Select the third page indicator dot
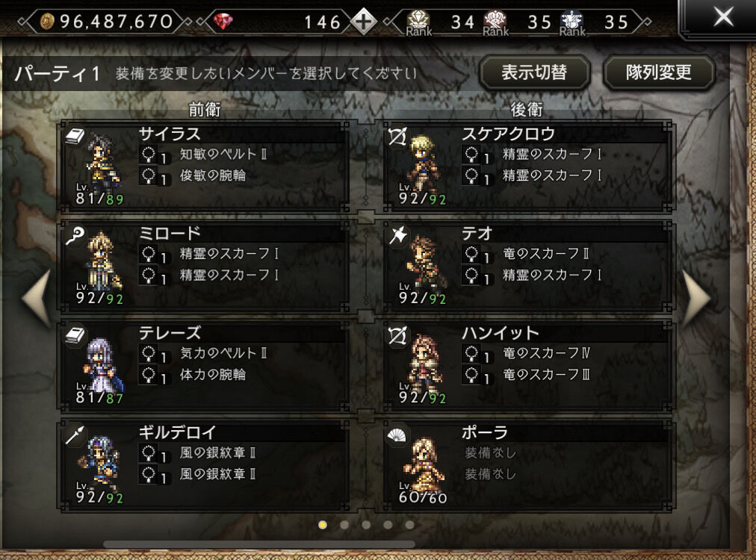The height and width of the screenshot is (560, 756). pos(366,524)
